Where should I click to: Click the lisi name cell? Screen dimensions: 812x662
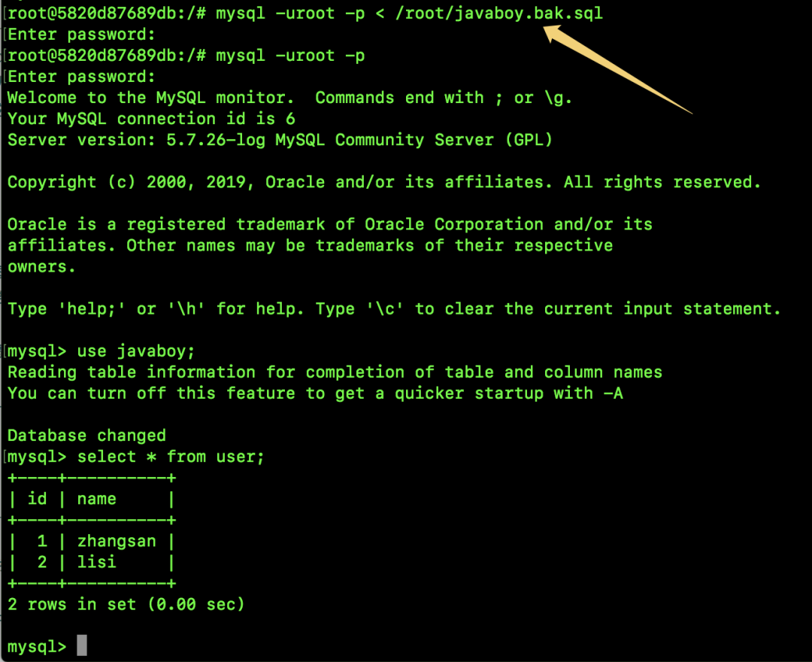tap(97, 562)
